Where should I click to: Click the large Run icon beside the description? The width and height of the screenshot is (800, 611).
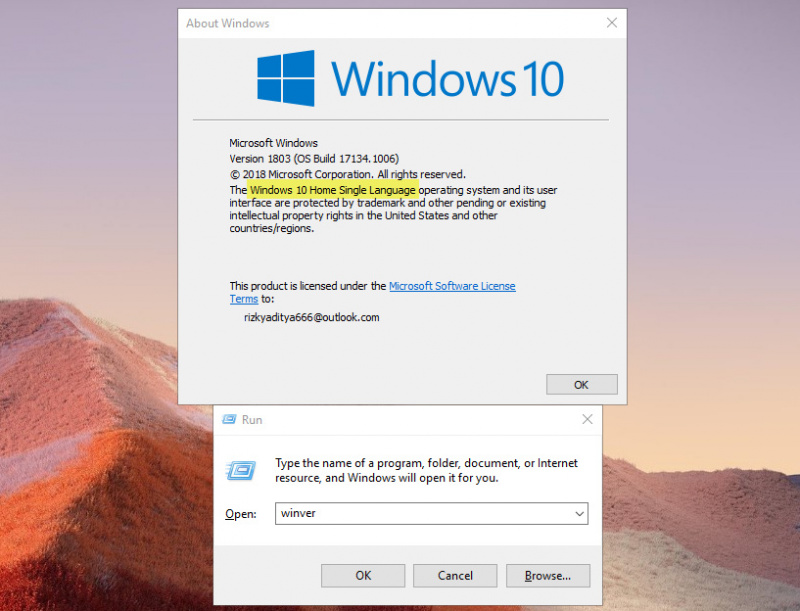[x=240, y=470]
